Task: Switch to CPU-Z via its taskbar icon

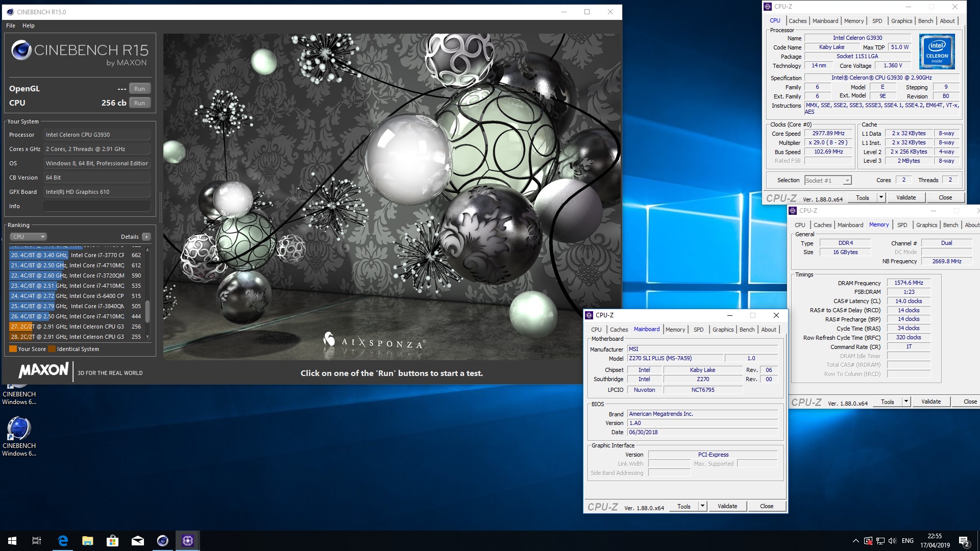Action: pyautogui.click(x=187, y=541)
